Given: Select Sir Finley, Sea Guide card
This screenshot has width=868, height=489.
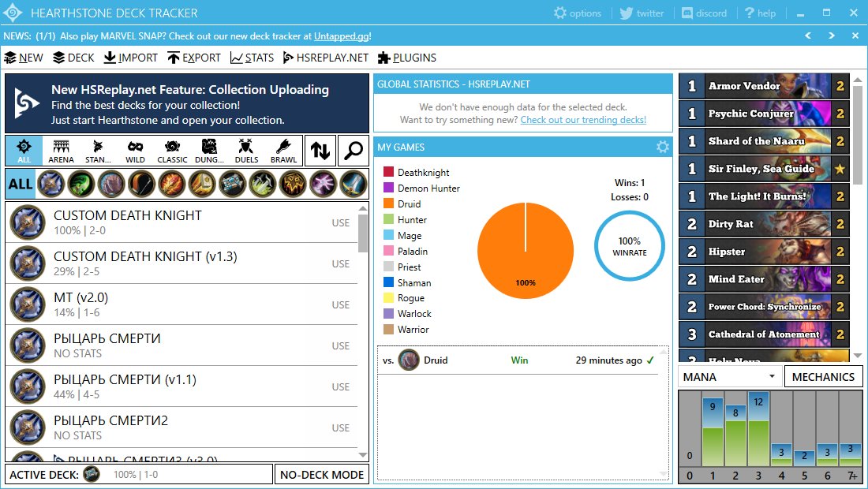Looking at the screenshot, I should (764, 169).
